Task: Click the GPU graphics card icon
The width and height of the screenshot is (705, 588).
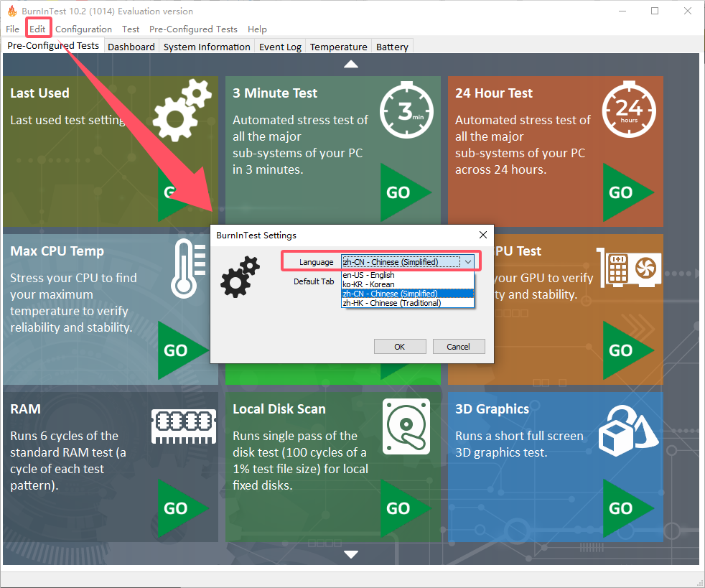Action: point(627,267)
